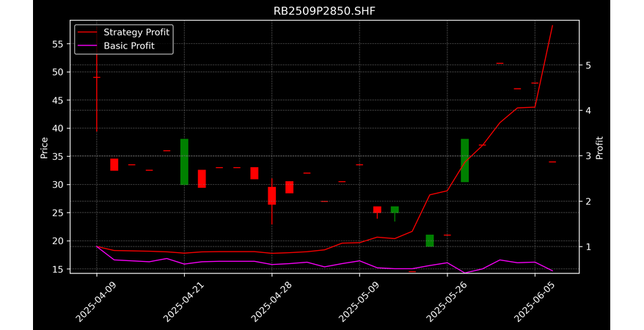
Task: Click the Price axis tick label 25
Action: [x=58, y=213]
